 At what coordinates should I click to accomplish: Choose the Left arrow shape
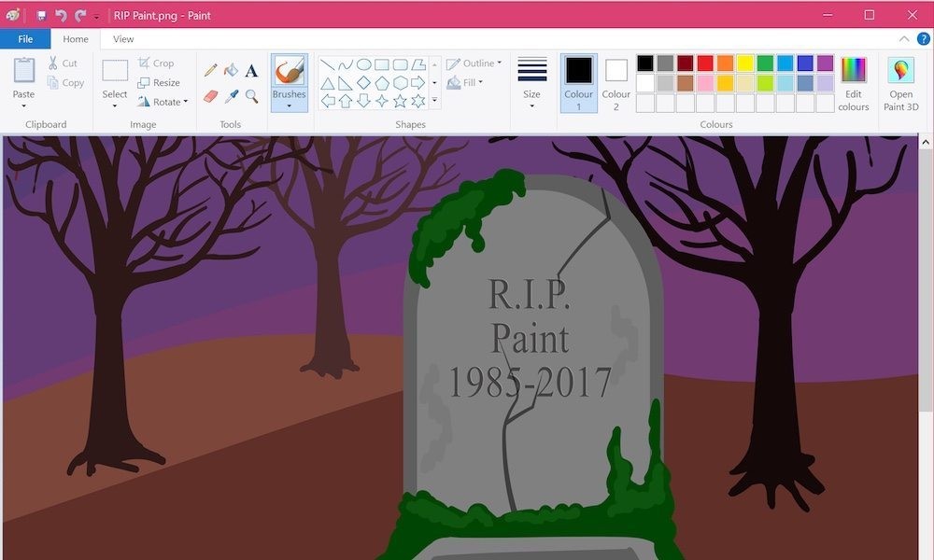(x=327, y=101)
